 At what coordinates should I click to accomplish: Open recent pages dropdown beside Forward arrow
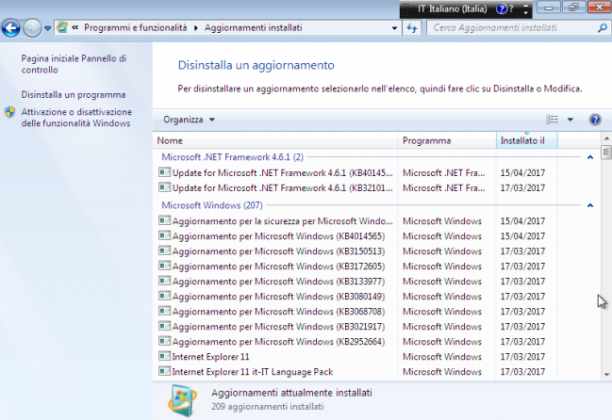tap(48, 28)
